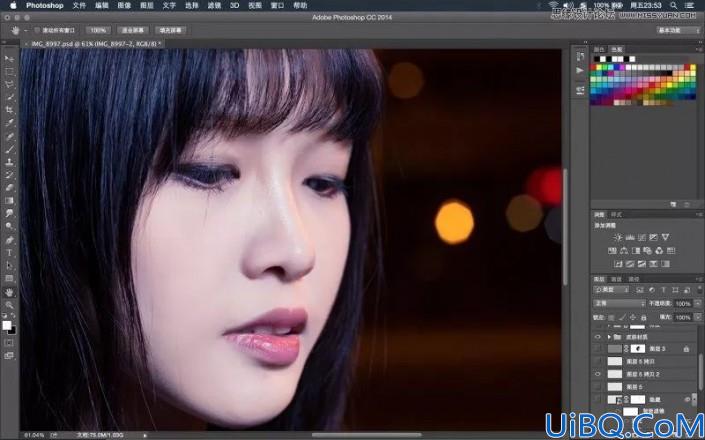The image size is (705, 440).
Task: Select the Eyedropper tool
Action: (x=9, y=123)
